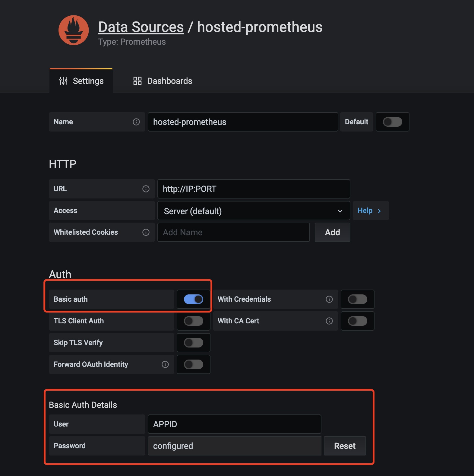Reset the configured password
The height and width of the screenshot is (476, 474).
coord(345,446)
